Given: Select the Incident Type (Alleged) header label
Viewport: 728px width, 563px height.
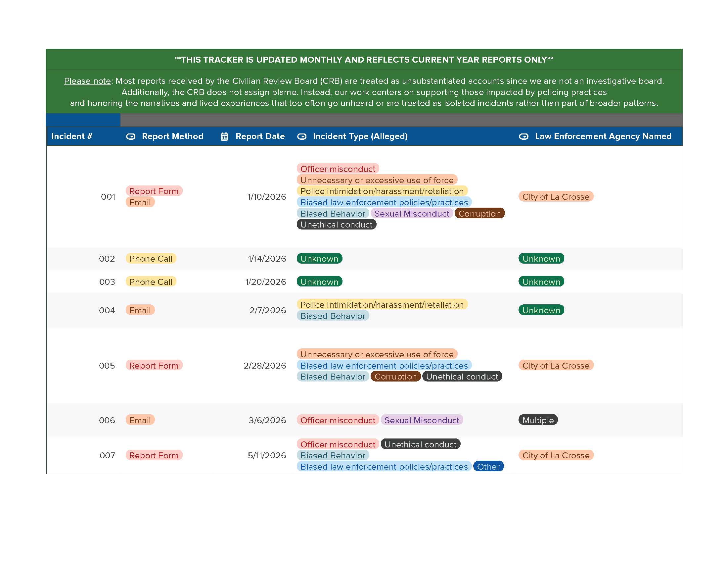Looking at the screenshot, I should click(360, 136).
